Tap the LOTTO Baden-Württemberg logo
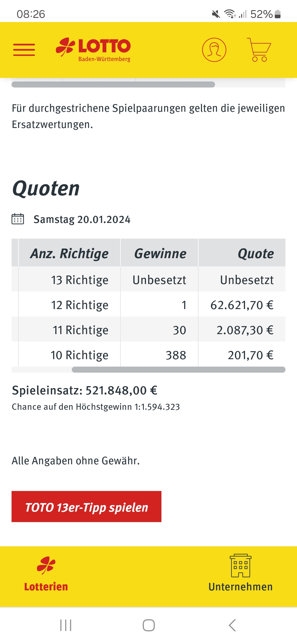 coord(93,50)
